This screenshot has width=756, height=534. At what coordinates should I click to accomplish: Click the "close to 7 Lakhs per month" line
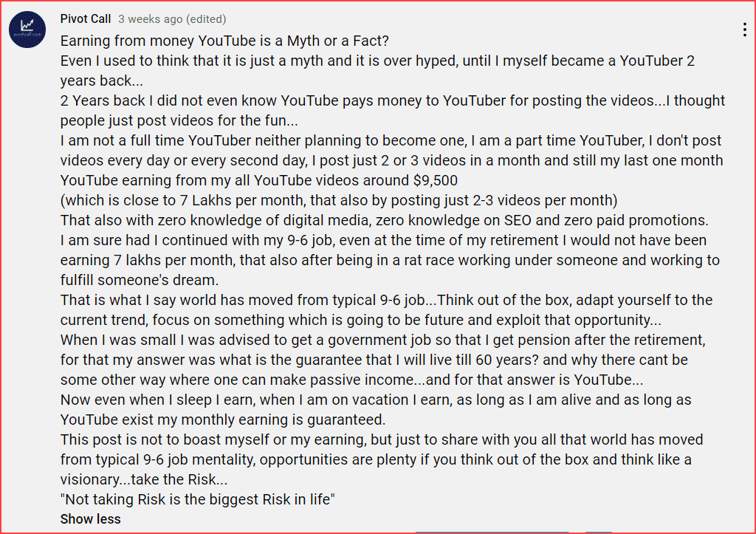(x=338, y=200)
